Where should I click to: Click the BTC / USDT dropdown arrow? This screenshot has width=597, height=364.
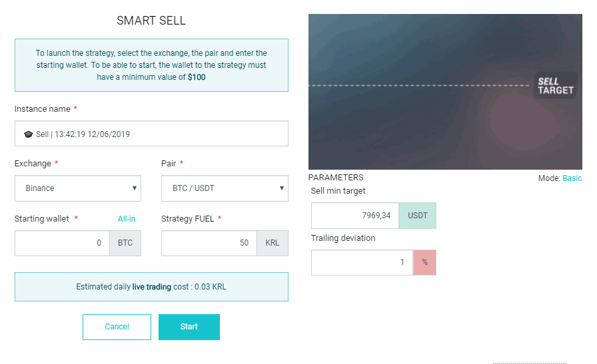(281, 188)
